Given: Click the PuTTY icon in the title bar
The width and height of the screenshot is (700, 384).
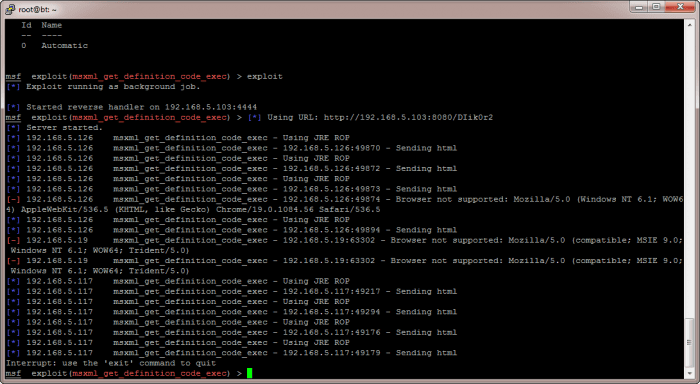Looking at the screenshot, I should click(x=9, y=9).
